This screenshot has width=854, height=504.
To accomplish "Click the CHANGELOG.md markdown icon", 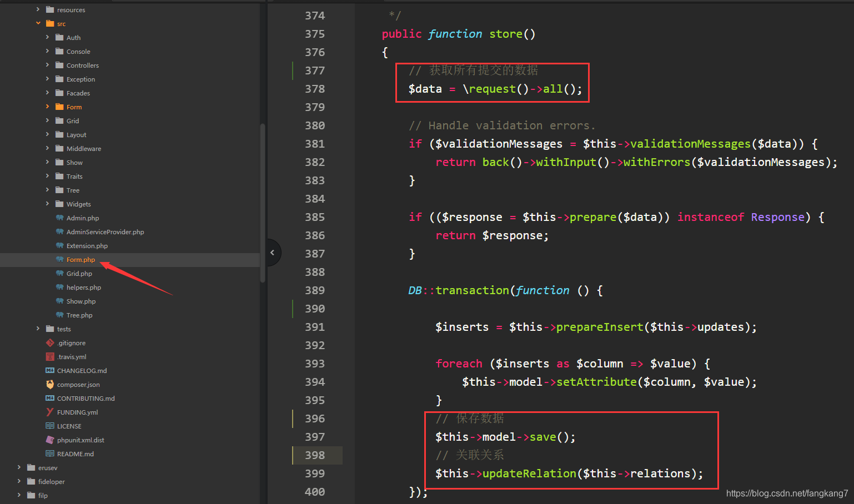I will [50, 370].
